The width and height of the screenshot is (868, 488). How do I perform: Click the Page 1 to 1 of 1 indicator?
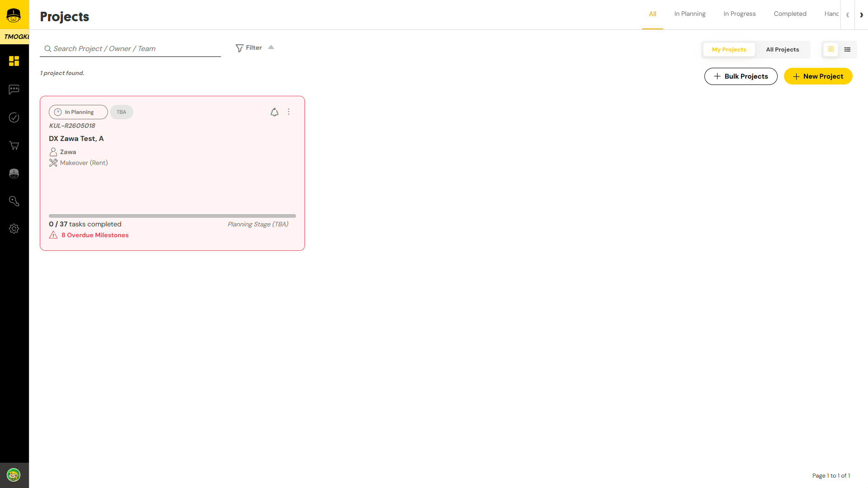pyautogui.click(x=831, y=476)
